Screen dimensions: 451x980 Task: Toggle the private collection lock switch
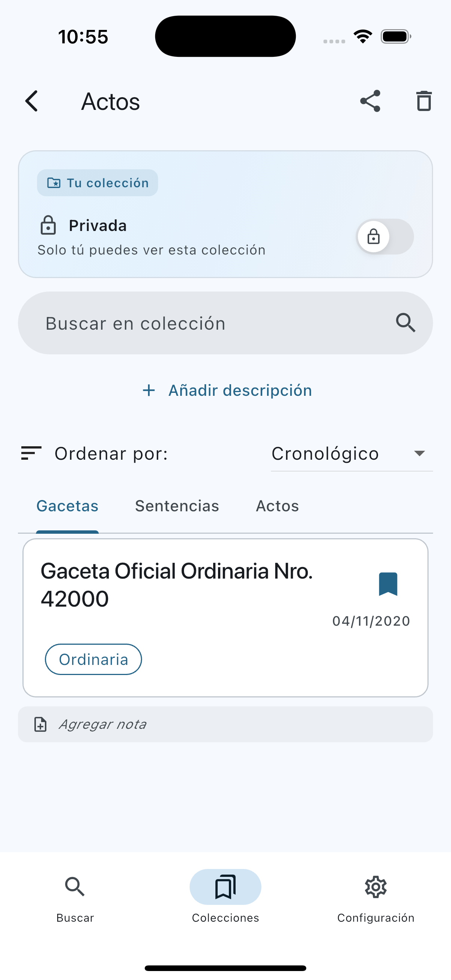point(385,237)
